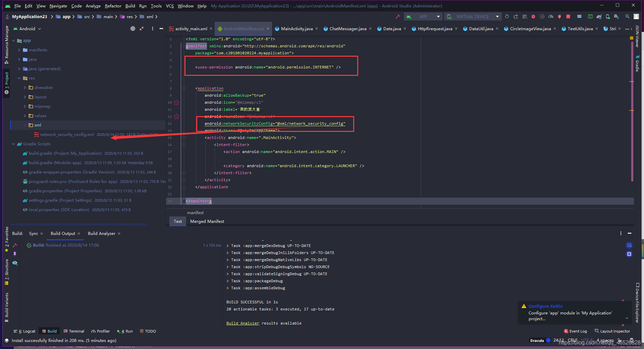Click gutter icon on line 10
Screen dimensions: 644x349
click(176, 102)
